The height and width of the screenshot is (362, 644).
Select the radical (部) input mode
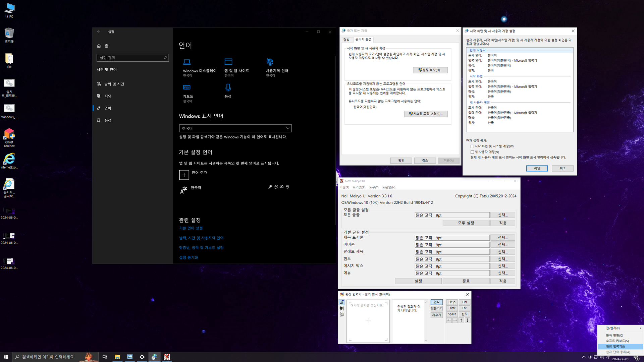(341, 314)
